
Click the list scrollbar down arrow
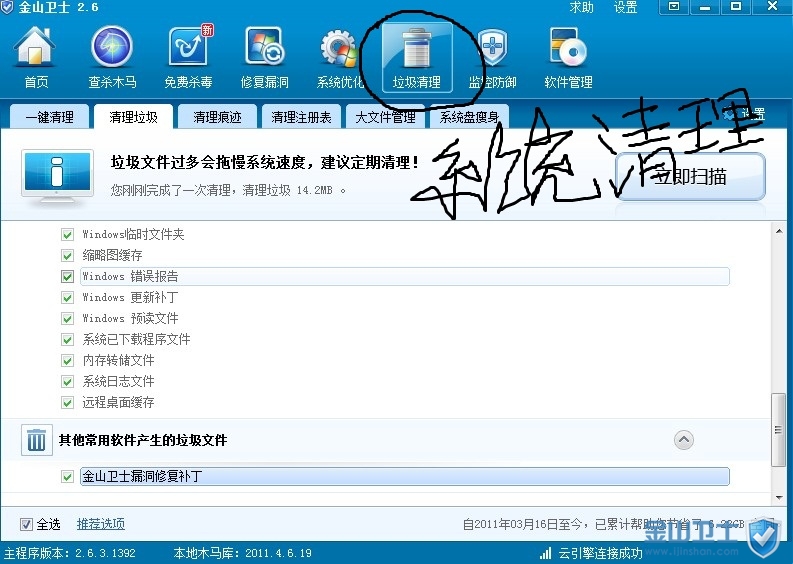pos(779,498)
